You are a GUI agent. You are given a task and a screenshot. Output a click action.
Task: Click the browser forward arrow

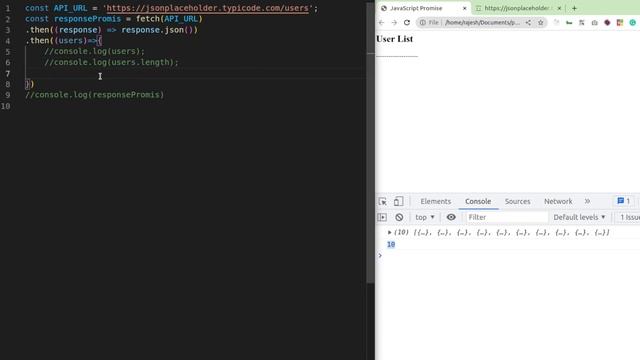pos(394,23)
